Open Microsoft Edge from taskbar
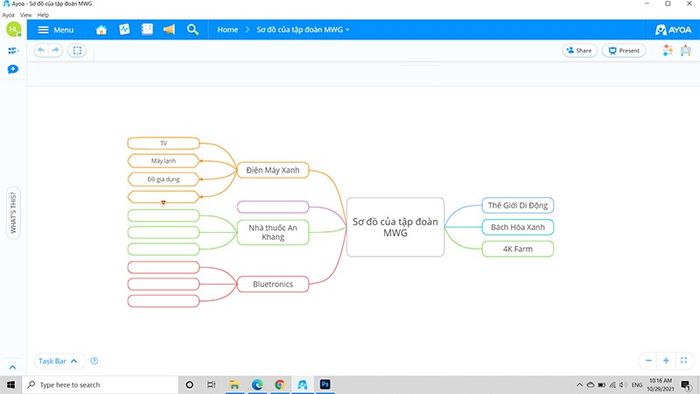Screen dimensions: 700x394 click(257, 385)
